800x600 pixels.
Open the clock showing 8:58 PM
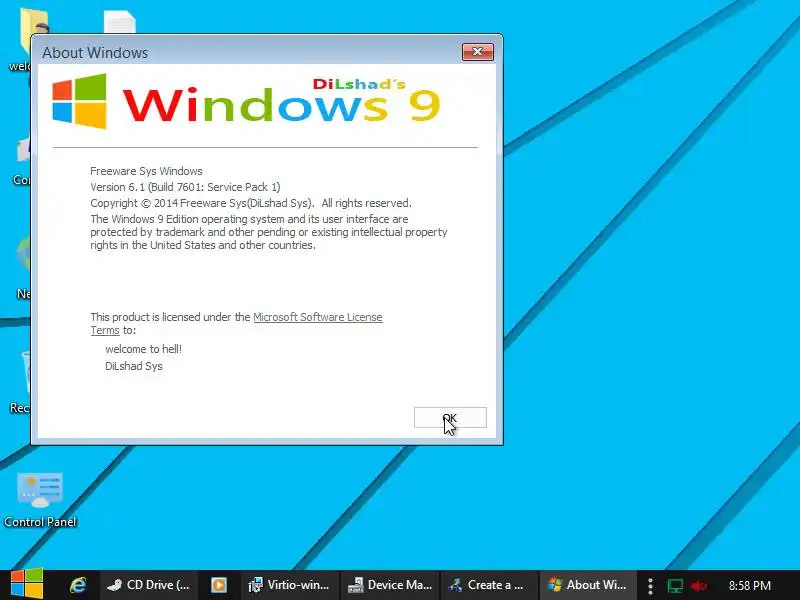749,585
